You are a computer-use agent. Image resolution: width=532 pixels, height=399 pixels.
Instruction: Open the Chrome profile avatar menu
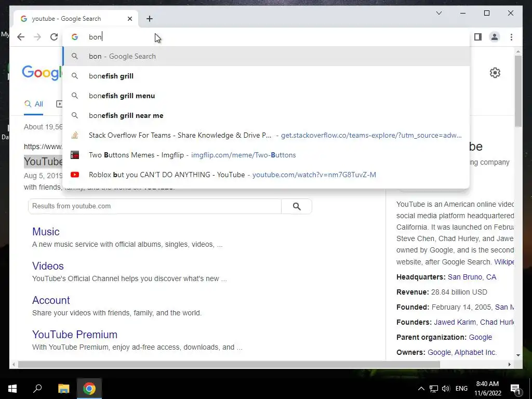(495, 37)
